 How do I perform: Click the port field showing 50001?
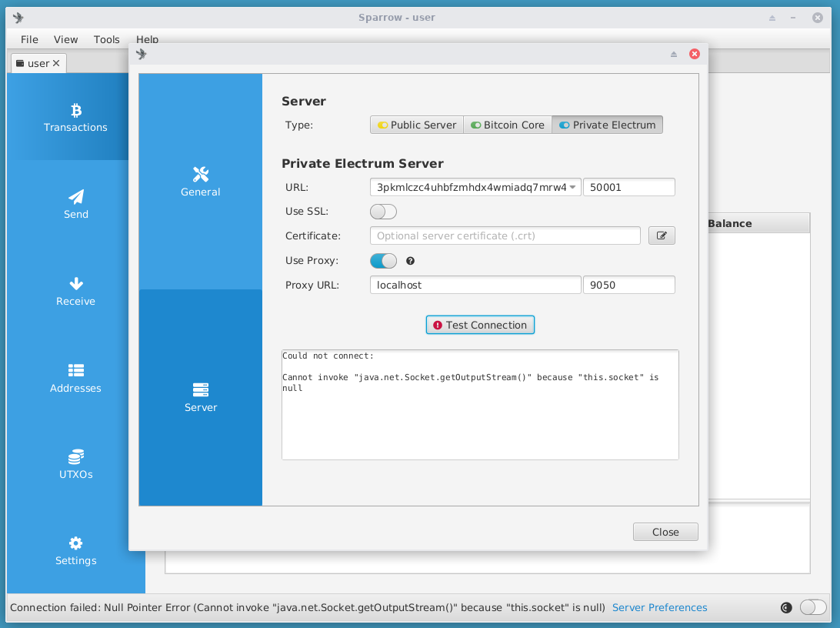click(x=628, y=186)
